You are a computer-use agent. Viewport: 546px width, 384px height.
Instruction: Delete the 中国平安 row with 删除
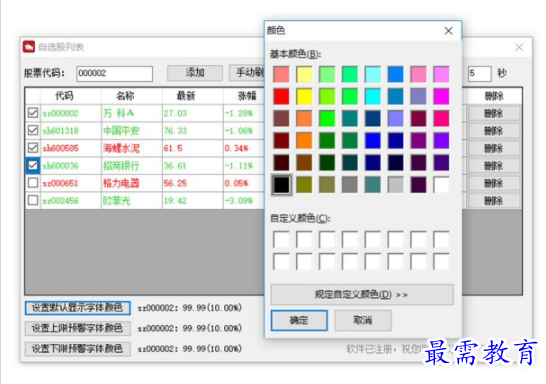(x=494, y=131)
